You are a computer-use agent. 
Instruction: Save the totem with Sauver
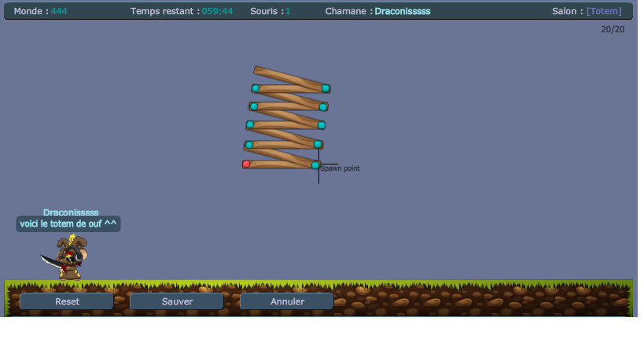pyautogui.click(x=177, y=301)
